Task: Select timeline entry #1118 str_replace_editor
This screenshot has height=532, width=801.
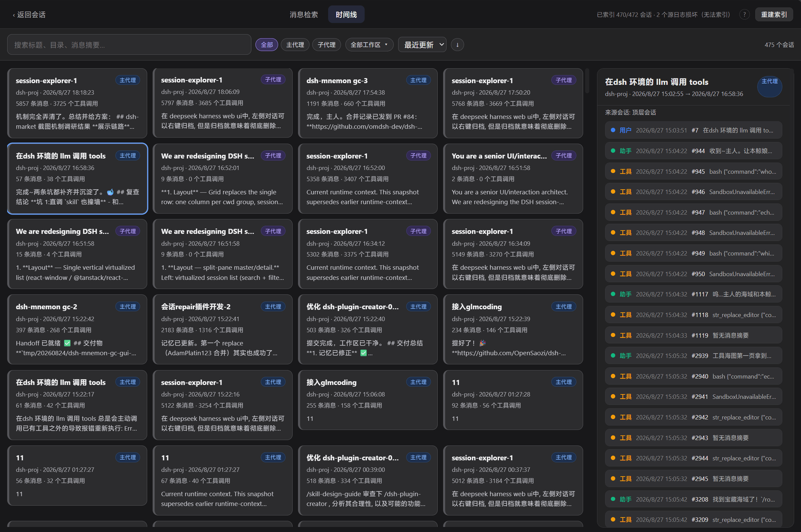Action: click(x=693, y=315)
